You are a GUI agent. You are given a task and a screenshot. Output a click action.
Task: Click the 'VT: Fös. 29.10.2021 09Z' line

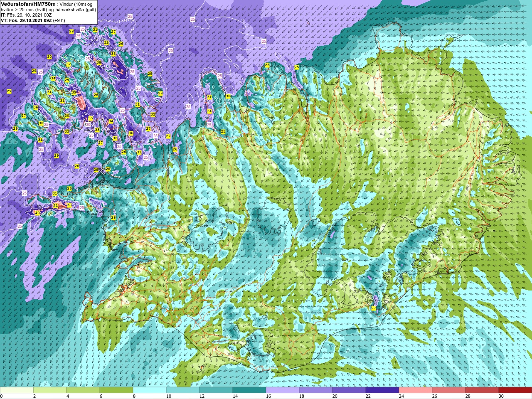26,20
